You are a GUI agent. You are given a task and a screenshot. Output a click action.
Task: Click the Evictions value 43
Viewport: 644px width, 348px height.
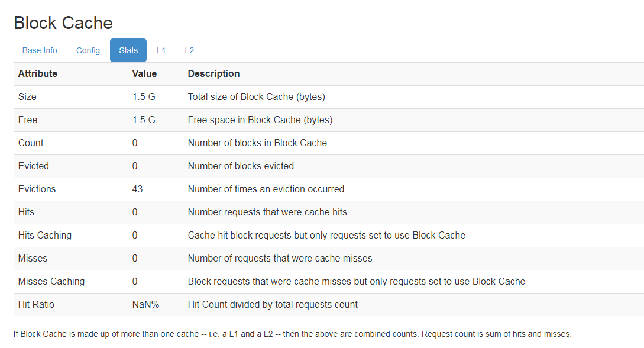coord(138,189)
